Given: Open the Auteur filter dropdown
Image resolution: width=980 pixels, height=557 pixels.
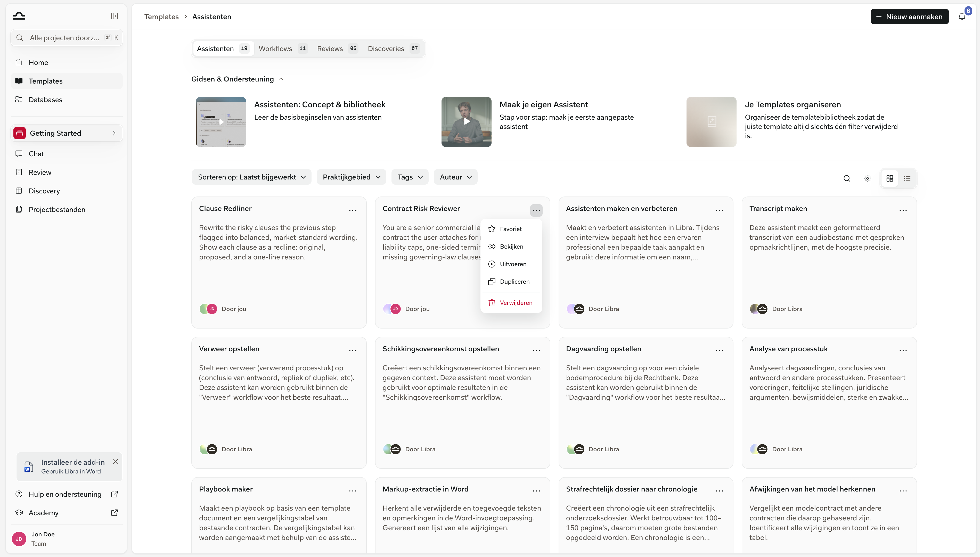Looking at the screenshot, I should pyautogui.click(x=456, y=177).
